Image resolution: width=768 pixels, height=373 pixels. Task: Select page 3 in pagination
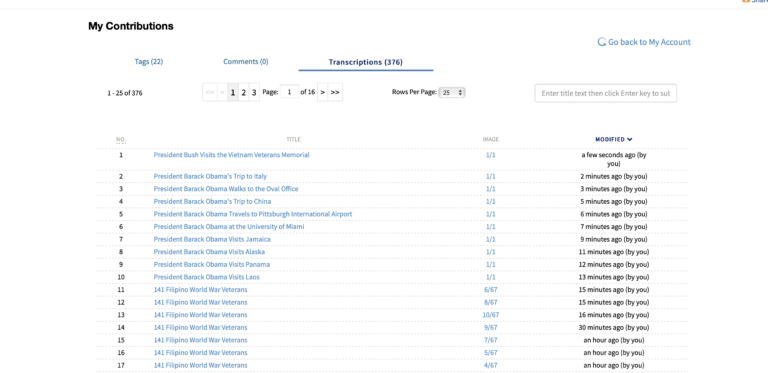[x=254, y=92]
